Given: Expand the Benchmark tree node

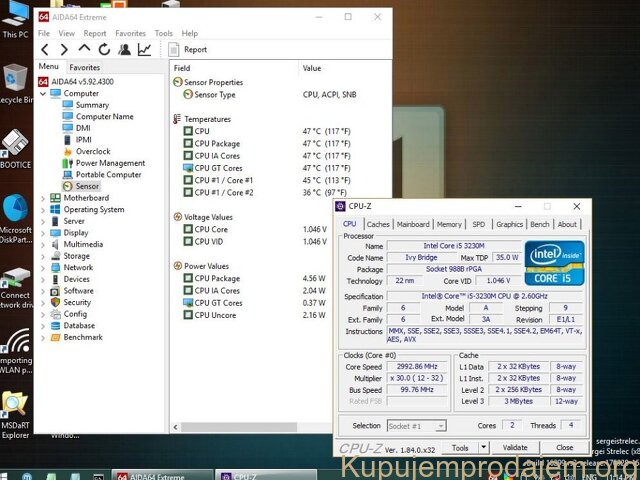Looking at the screenshot, I should point(43,337).
